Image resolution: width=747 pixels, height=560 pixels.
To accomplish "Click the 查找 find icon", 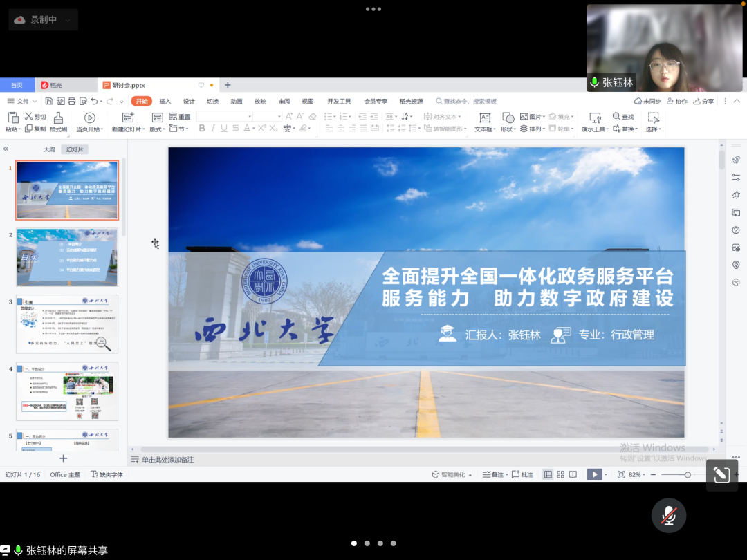I will (623, 117).
